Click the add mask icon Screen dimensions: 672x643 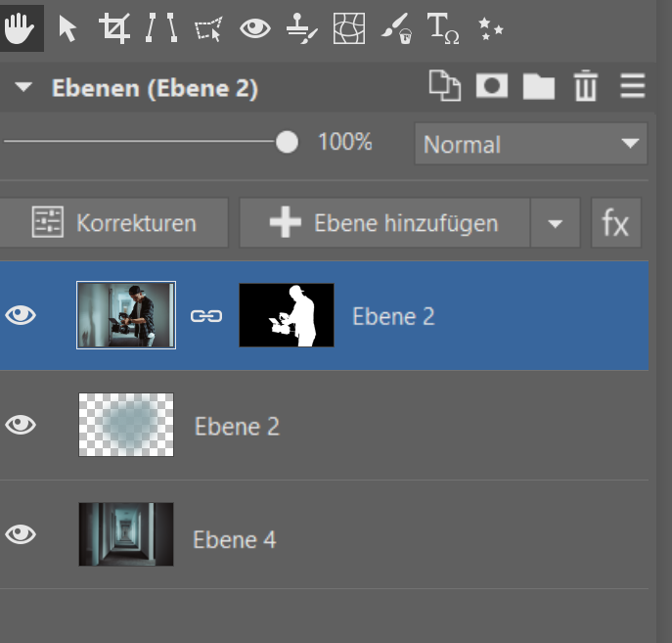click(x=492, y=86)
